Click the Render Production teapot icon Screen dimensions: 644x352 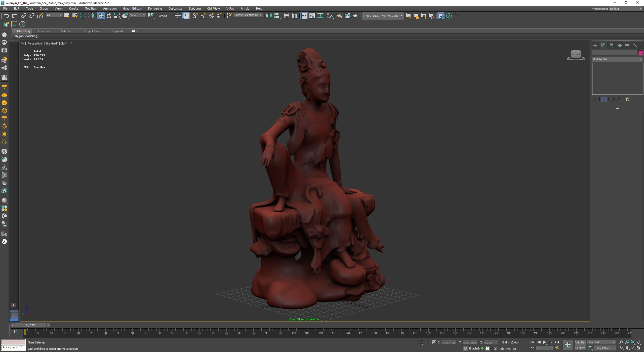tap(355, 16)
